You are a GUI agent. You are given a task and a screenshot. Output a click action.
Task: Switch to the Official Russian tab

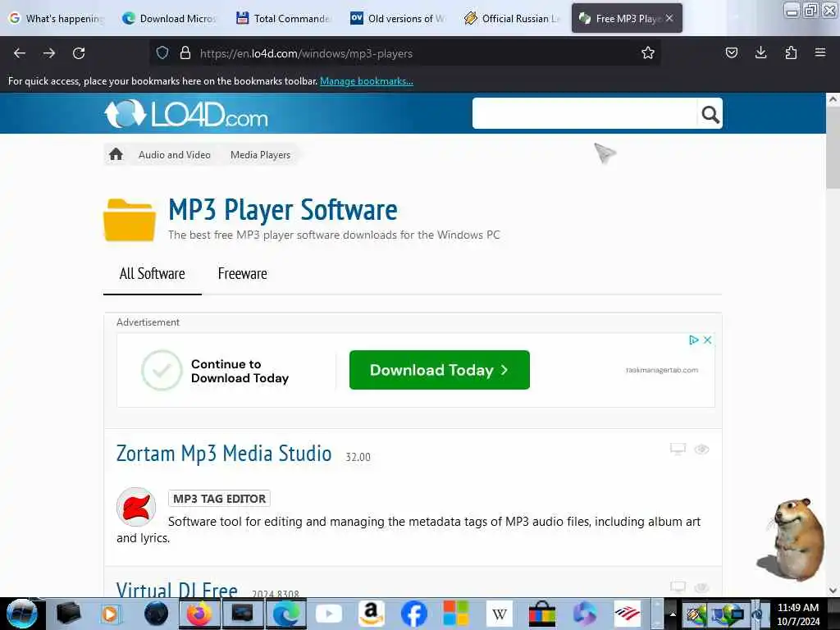point(513,18)
